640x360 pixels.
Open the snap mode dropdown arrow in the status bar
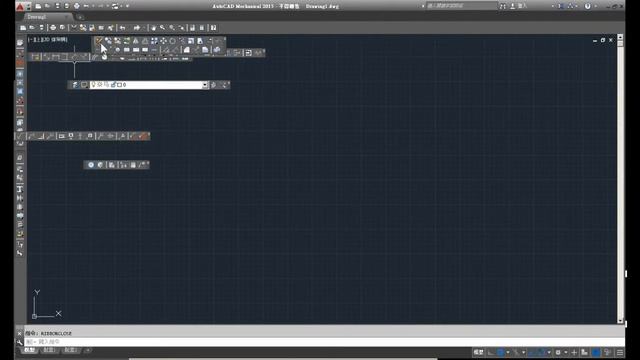tap(508, 352)
